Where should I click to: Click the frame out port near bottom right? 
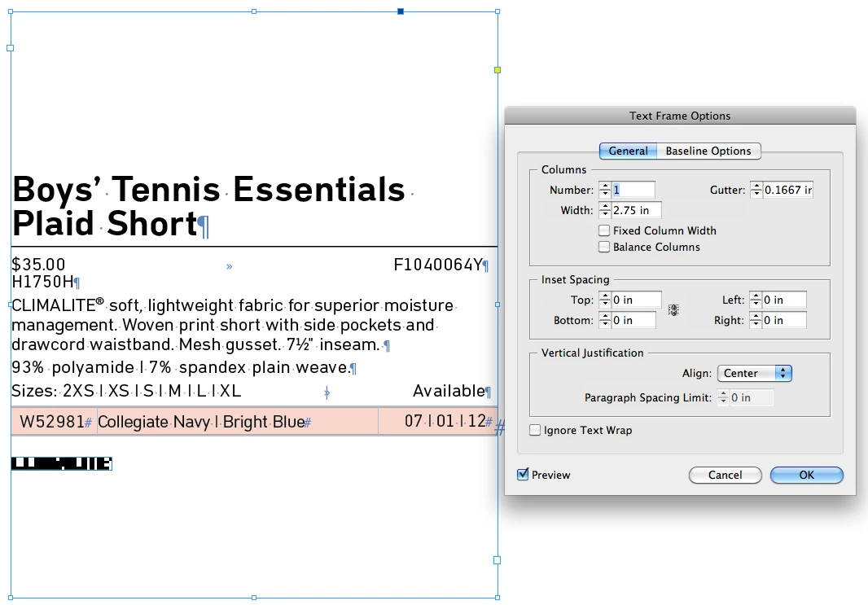click(x=498, y=560)
